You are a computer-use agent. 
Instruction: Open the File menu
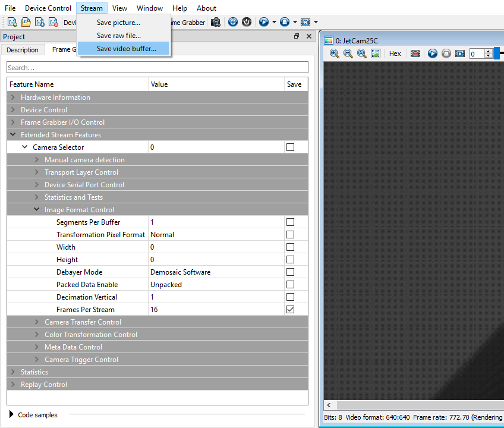[x=10, y=8]
